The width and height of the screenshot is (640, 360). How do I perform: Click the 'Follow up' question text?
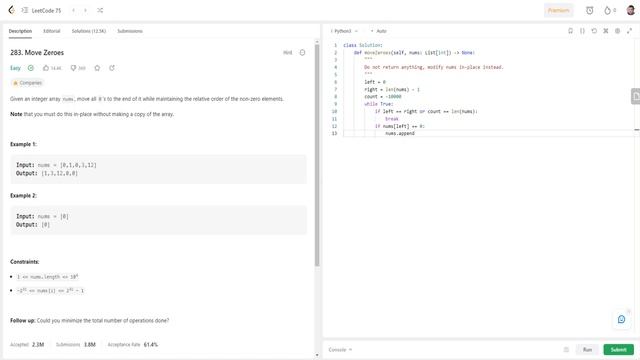89,320
